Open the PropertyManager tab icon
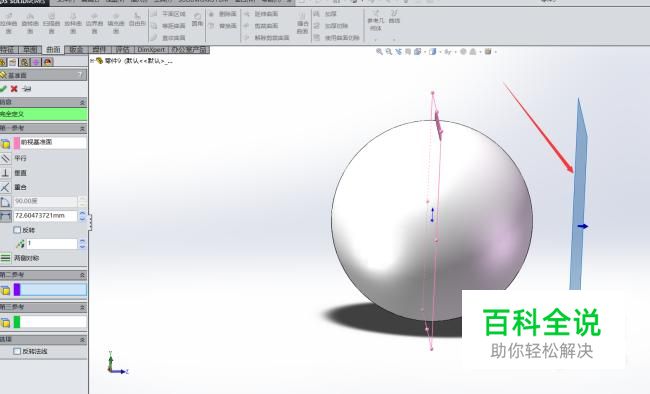 coord(13,62)
